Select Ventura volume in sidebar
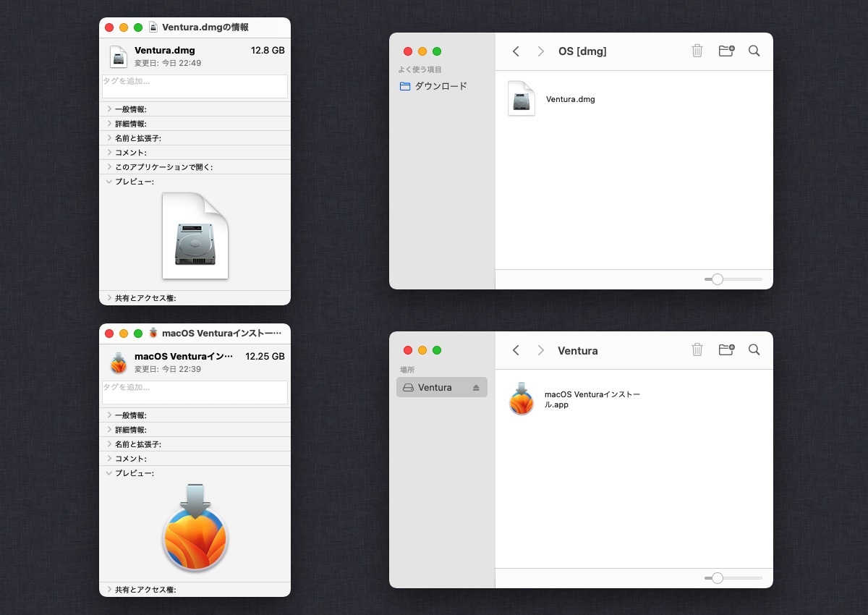This screenshot has width=868, height=615. point(435,388)
